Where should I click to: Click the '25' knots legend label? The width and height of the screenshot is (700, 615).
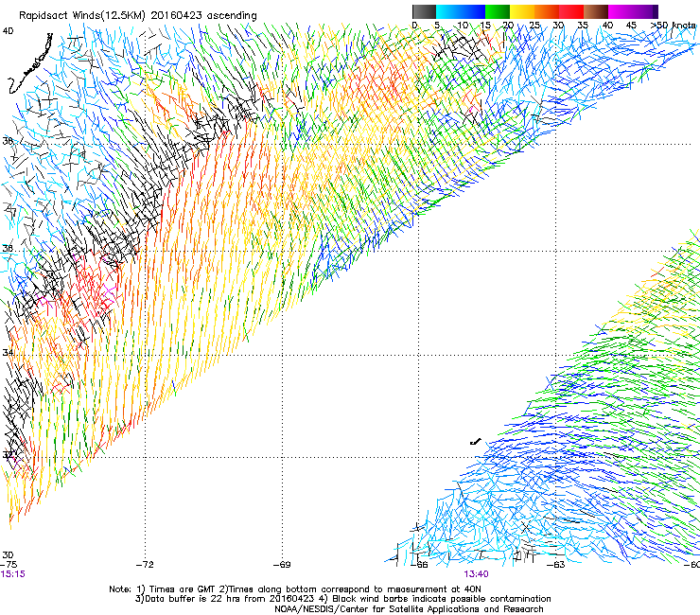point(534,25)
